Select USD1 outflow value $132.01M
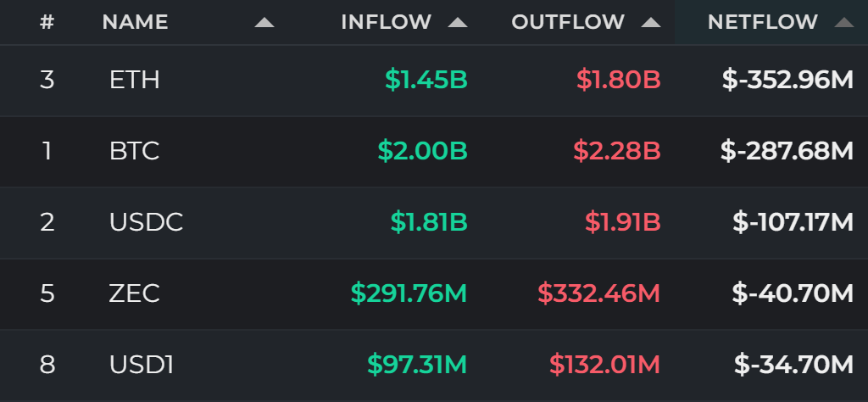The image size is (868, 402). click(604, 365)
